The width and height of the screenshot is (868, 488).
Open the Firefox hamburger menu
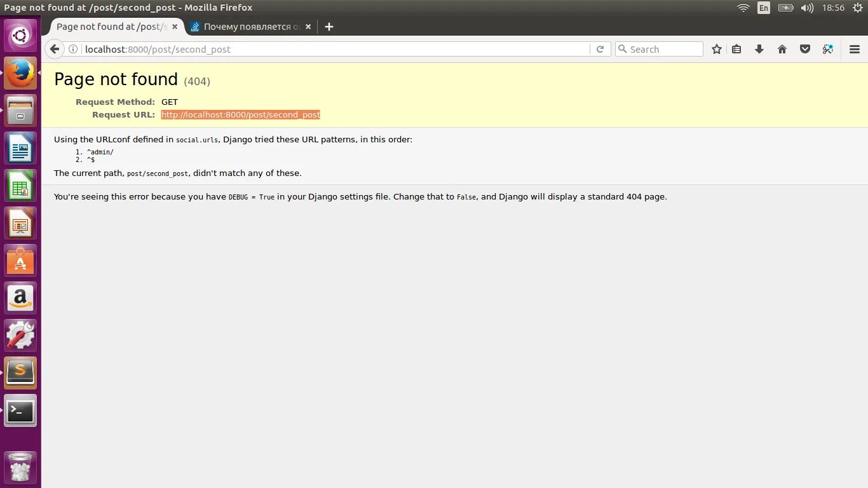click(x=855, y=49)
